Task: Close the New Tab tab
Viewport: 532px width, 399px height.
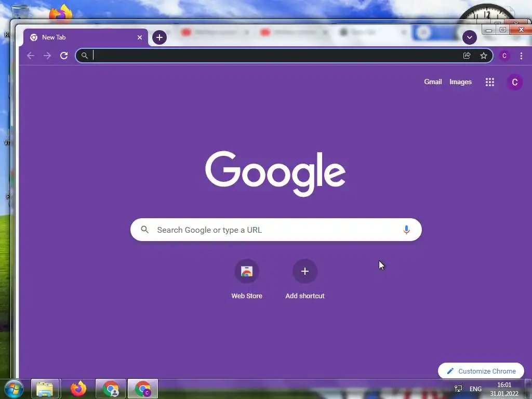Action: click(139, 37)
